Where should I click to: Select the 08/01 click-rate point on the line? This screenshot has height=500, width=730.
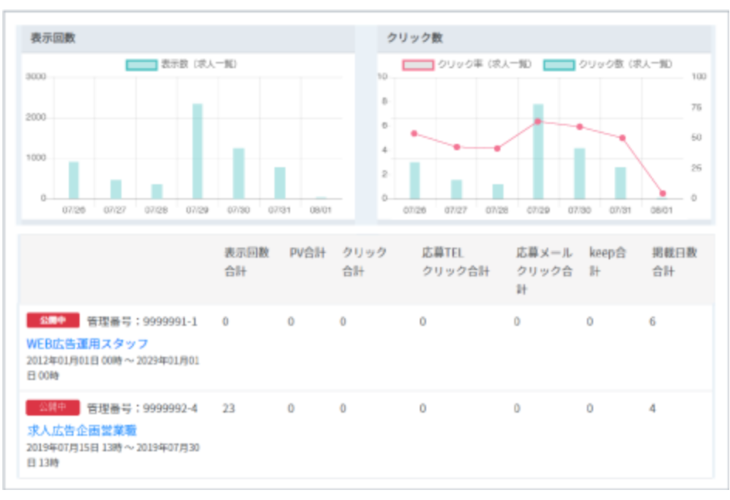click(x=662, y=193)
